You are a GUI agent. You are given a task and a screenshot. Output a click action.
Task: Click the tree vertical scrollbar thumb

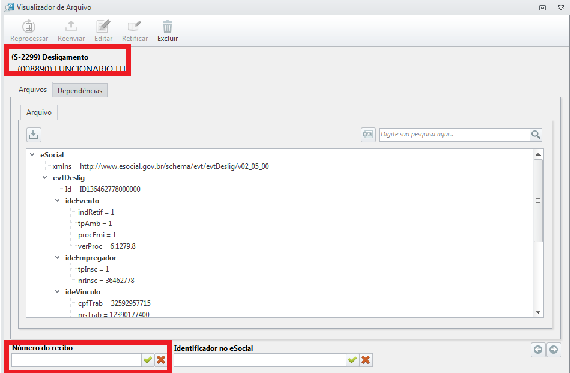(538, 200)
